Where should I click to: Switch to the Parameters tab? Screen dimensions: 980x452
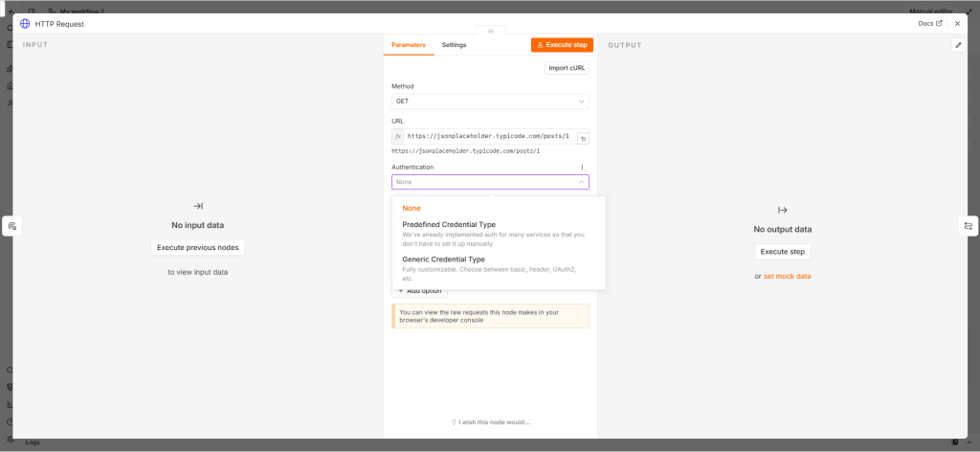pyautogui.click(x=408, y=45)
